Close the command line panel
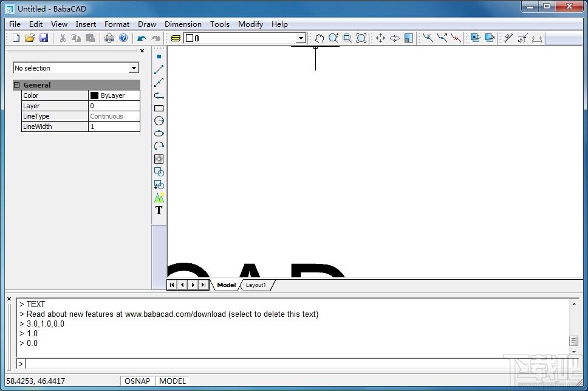 pos(9,299)
